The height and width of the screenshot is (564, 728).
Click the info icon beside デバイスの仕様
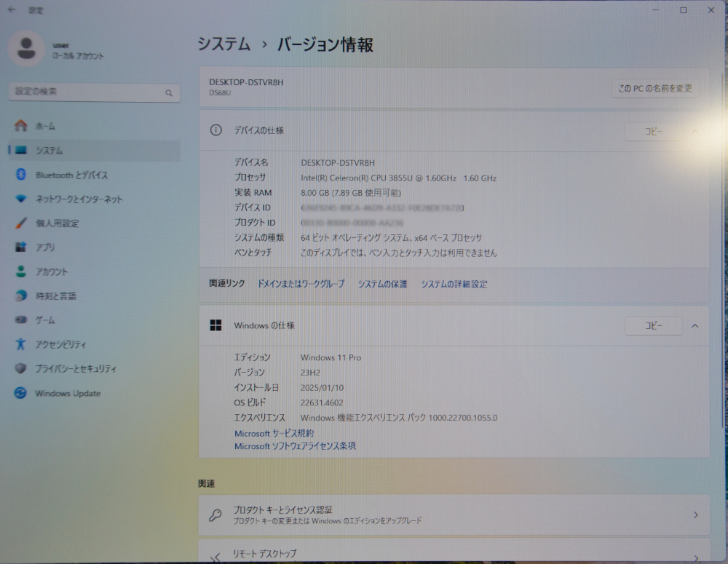(216, 130)
